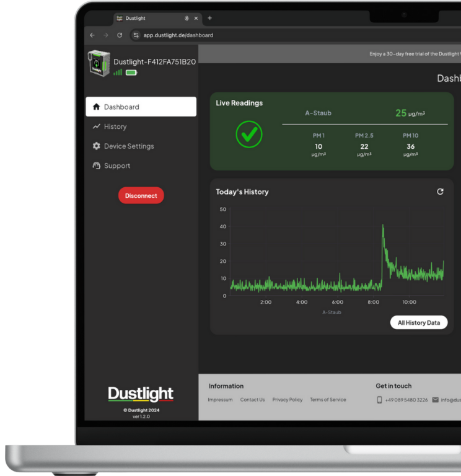Screen dimensions: 461x476
Task: Click the address bar URL field
Action: tap(178, 35)
